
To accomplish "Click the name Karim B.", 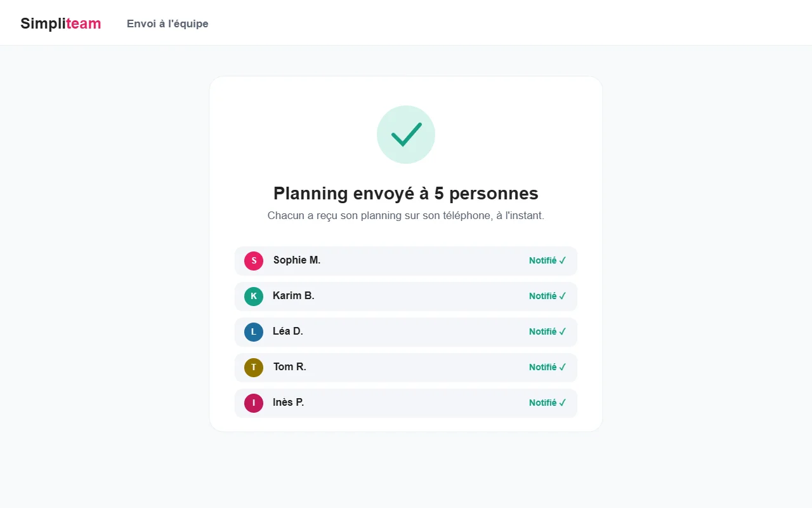I will 294,296.
